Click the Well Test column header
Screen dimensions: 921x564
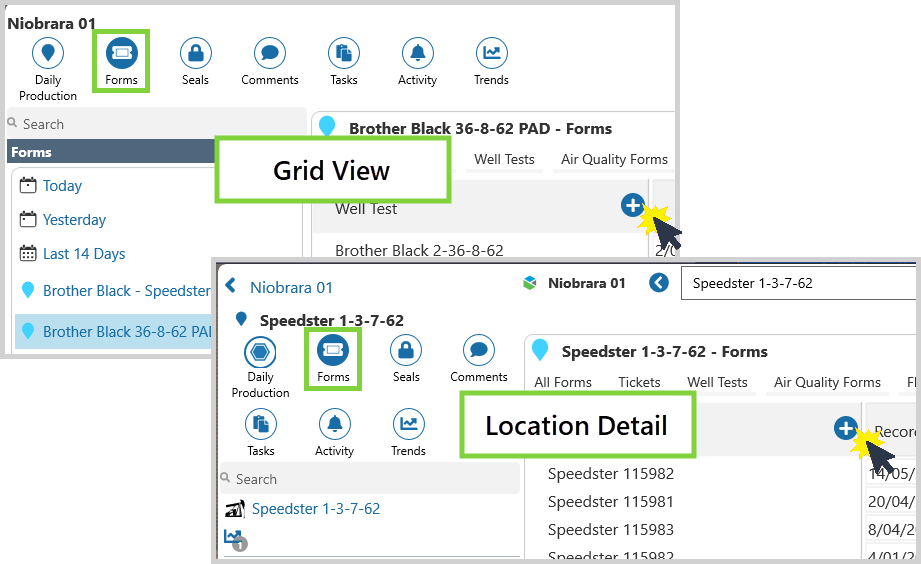pyautogui.click(x=366, y=209)
